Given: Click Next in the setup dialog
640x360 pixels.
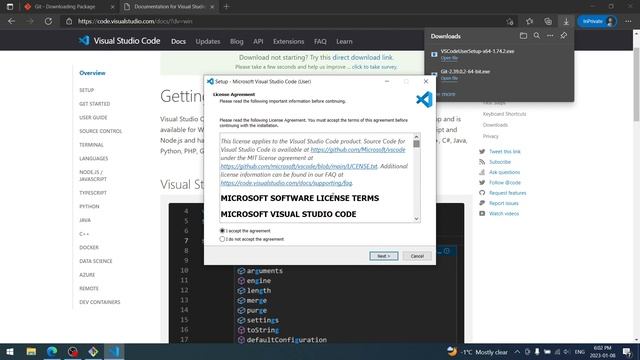Looking at the screenshot, I should point(384,256).
